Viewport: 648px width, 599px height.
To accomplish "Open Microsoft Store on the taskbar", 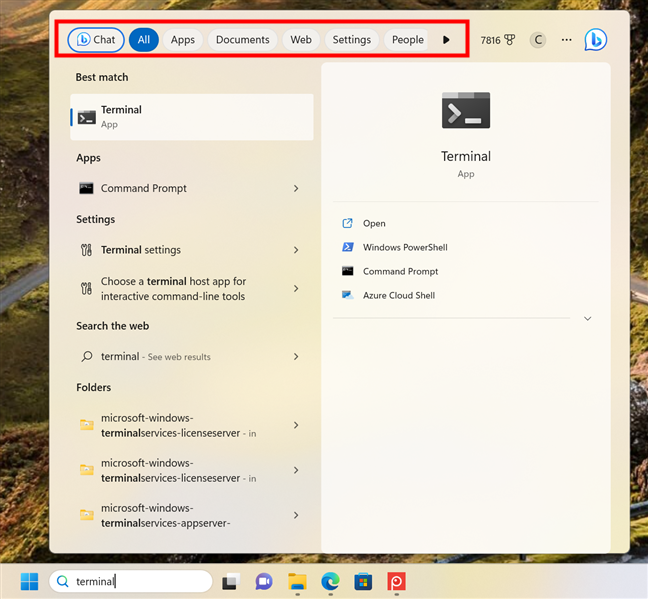I will click(363, 582).
